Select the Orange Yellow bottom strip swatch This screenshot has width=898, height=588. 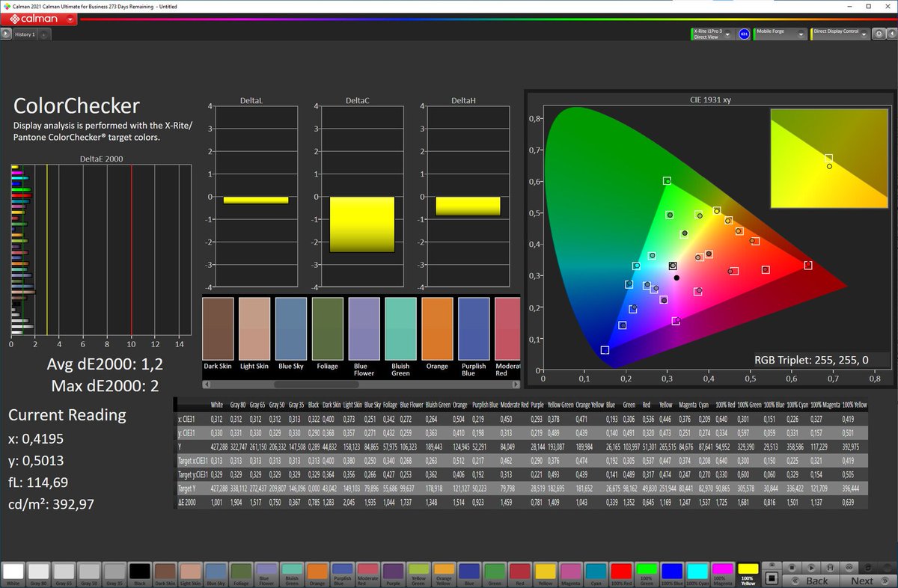coord(444,574)
